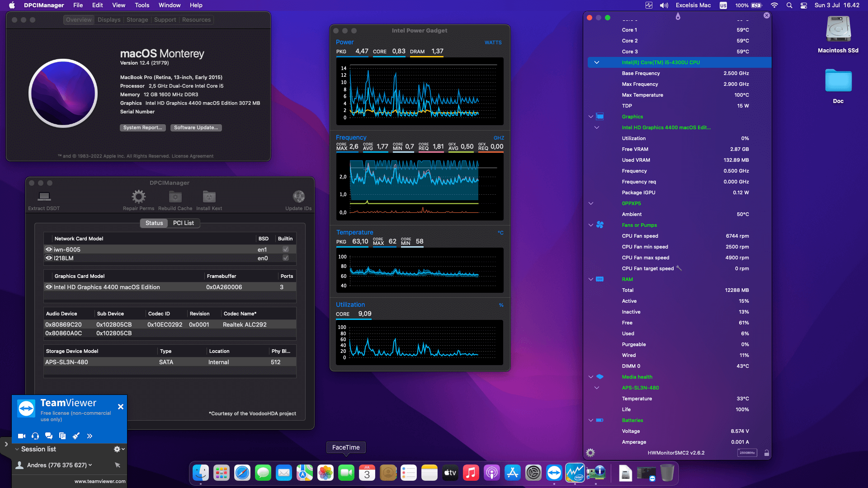Select Status tab in DPCIManager

tap(154, 223)
